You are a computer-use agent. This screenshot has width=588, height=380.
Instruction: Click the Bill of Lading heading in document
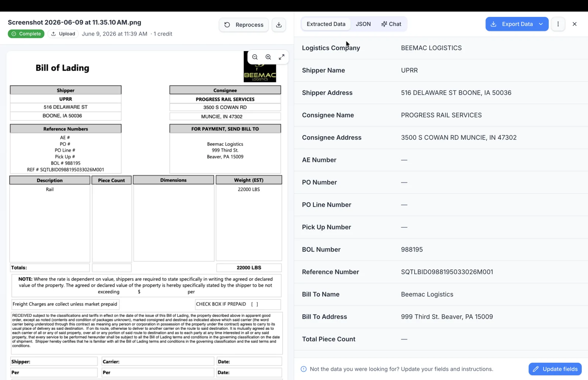[x=62, y=68]
